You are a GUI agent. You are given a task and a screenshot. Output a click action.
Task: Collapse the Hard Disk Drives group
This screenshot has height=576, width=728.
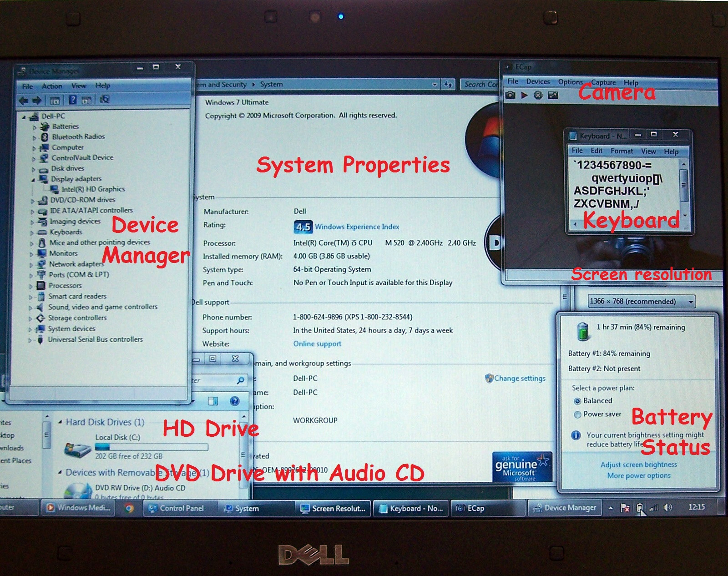(x=60, y=422)
